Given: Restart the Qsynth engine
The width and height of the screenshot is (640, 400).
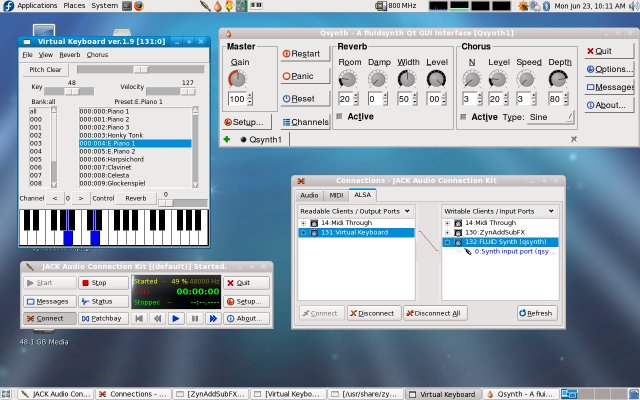Looking at the screenshot, I should [x=305, y=53].
